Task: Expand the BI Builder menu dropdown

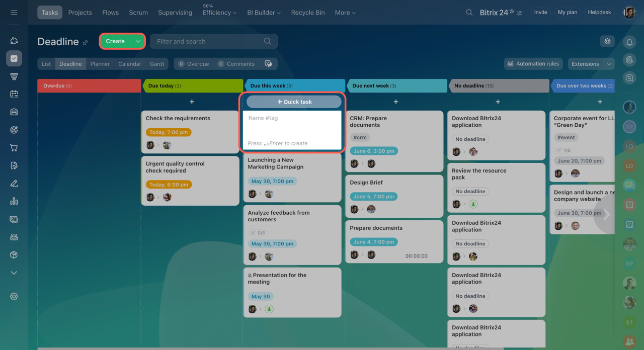Action: (279, 13)
